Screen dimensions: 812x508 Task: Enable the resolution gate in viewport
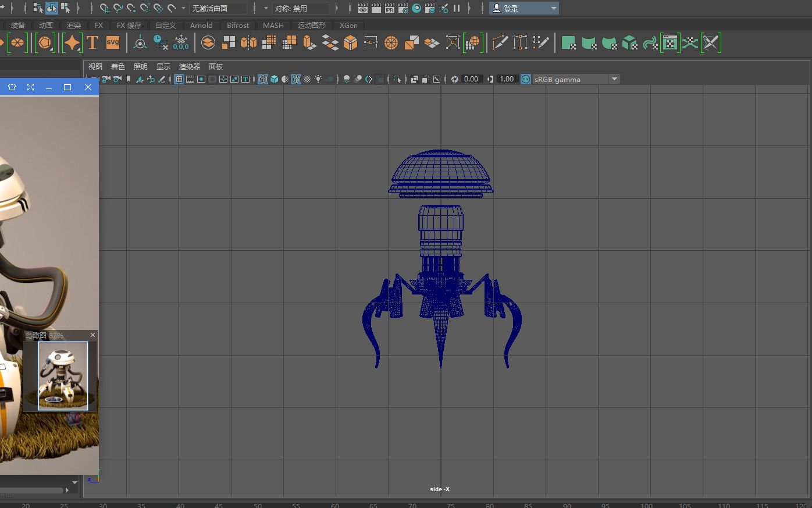(x=201, y=79)
